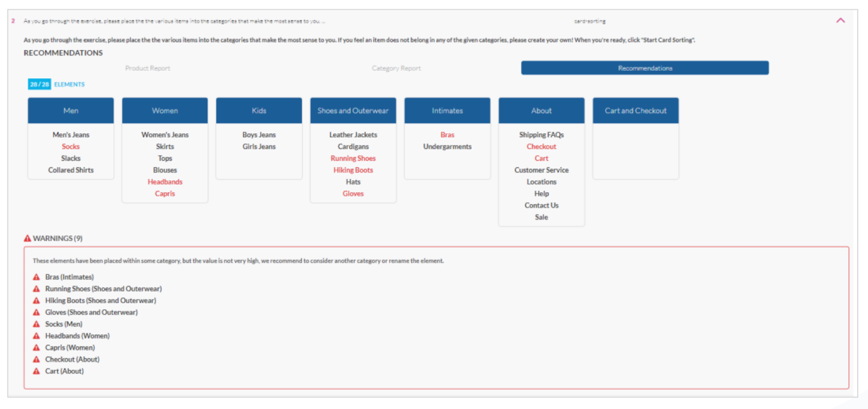The image size is (868, 409).
Task: Click the warning icon beside Running Shoes
Action: coord(37,289)
